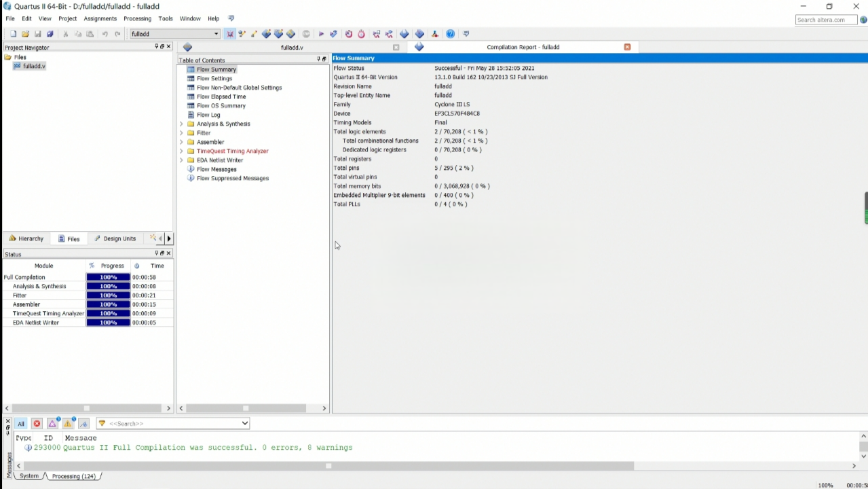
Task: Start Compilation with the play icon
Action: [x=321, y=34]
